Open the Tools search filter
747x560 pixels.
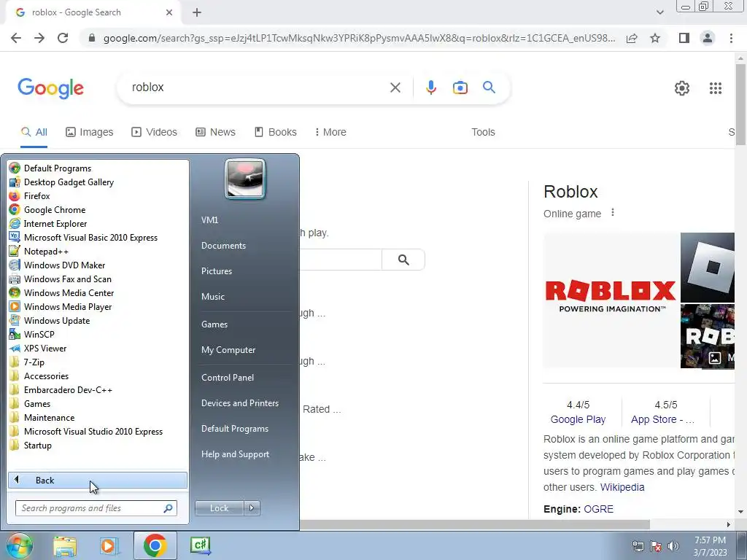tap(483, 132)
